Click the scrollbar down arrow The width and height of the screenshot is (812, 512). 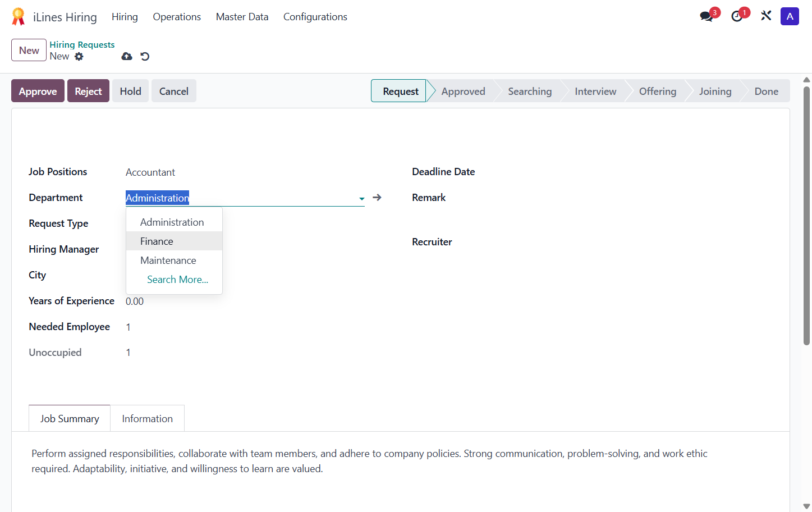click(806, 506)
